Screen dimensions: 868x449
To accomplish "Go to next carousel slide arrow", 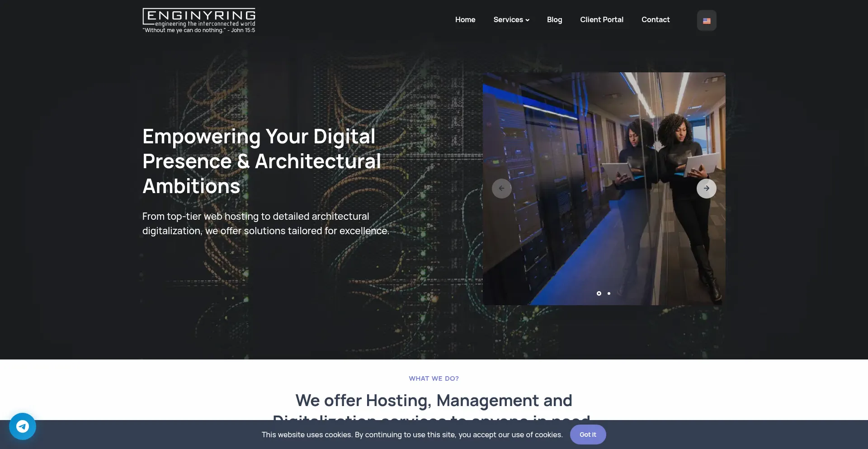I will pyautogui.click(x=706, y=189).
